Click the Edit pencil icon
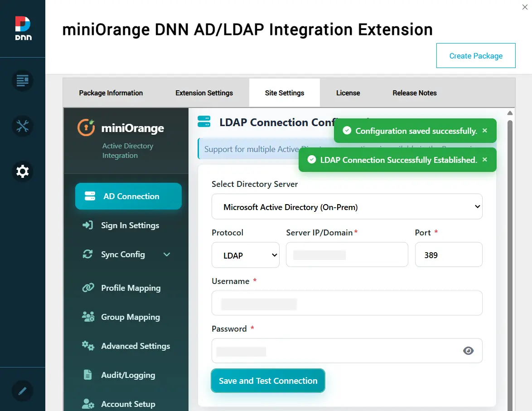This screenshot has width=532, height=411. pyautogui.click(x=22, y=391)
